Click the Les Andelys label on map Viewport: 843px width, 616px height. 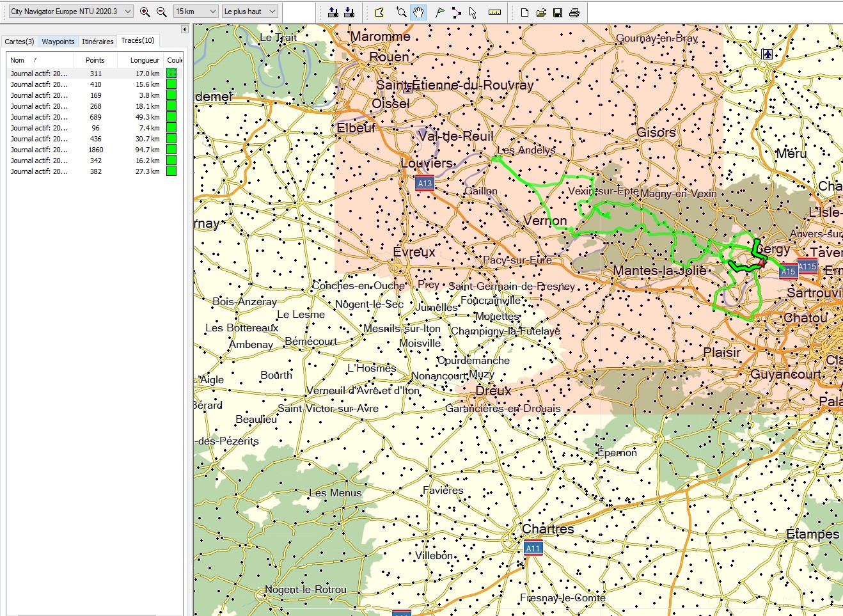point(526,150)
